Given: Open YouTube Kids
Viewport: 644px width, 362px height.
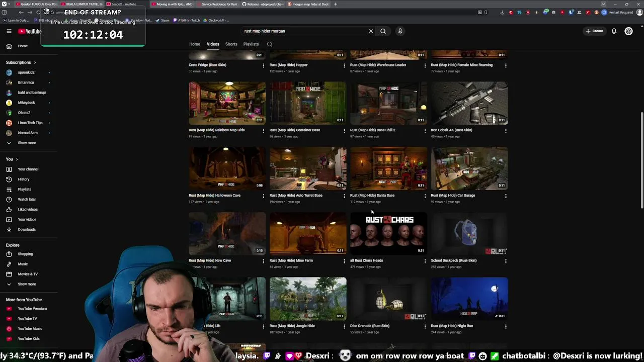Looking at the screenshot, I should click(29, 339).
